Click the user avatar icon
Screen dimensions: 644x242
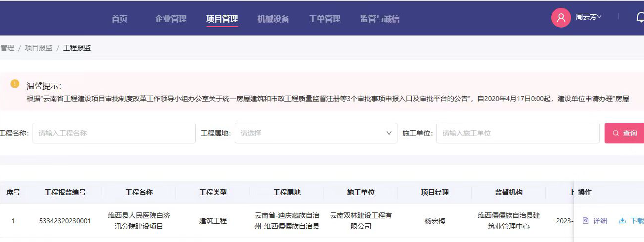point(561,18)
